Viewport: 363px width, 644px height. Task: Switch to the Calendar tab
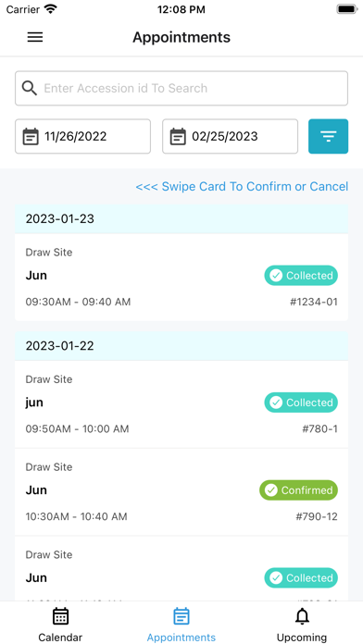[x=60, y=625]
